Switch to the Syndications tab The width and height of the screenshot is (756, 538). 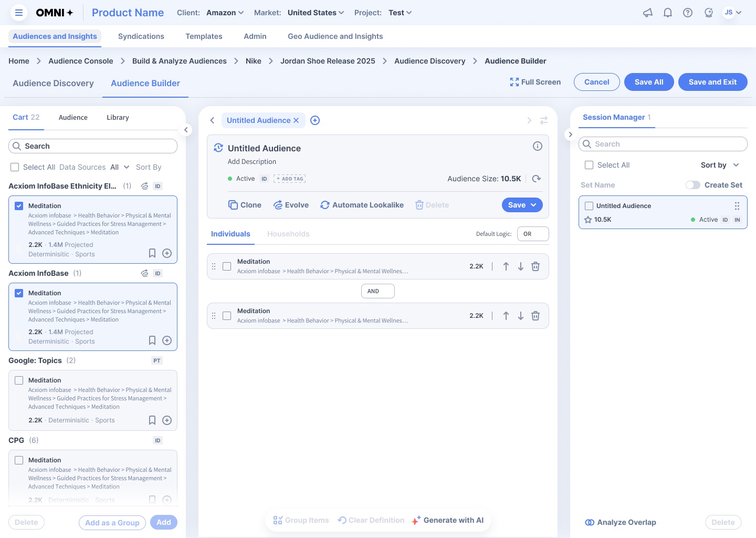click(x=141, y=36)
